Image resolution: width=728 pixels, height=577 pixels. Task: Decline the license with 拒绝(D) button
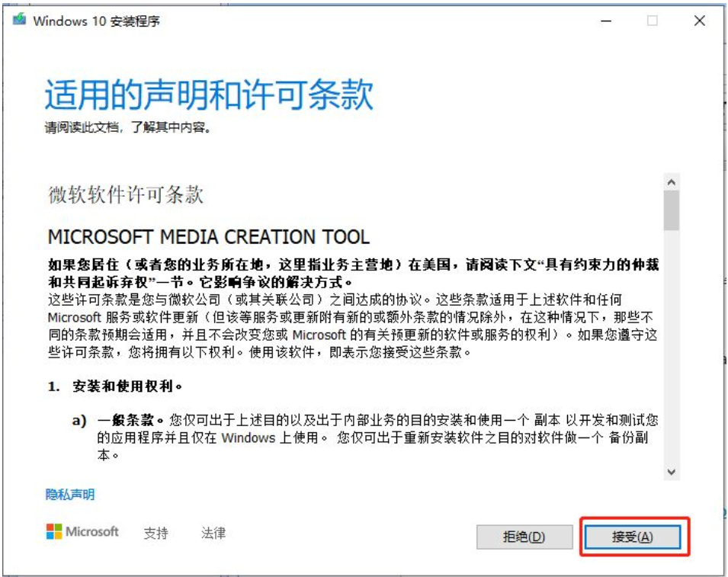[x=524, y=537]
